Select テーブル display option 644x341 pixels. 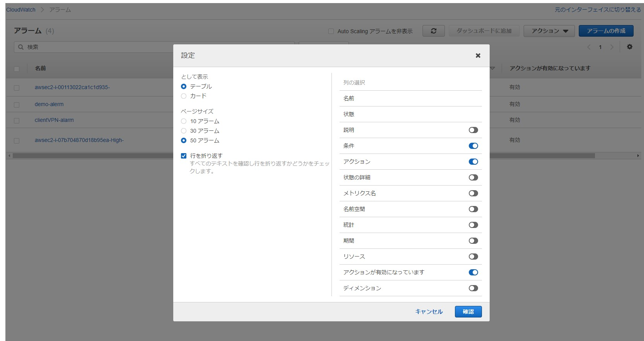click(184, 86)
